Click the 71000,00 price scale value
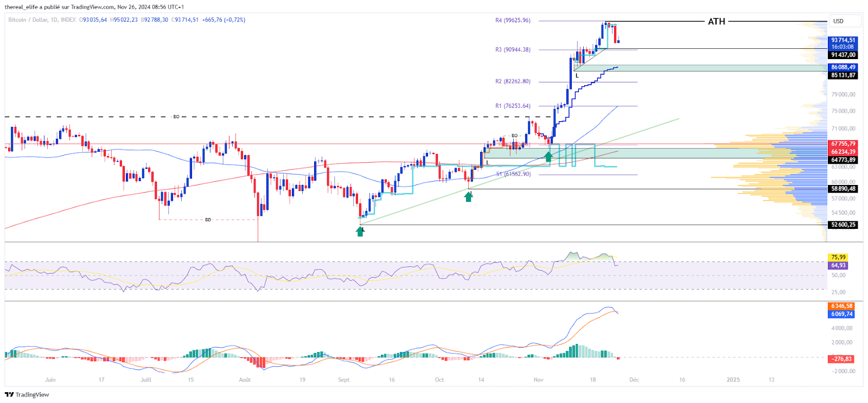Image resolution: width=868 pixels, height=403 pixels. (843, 129)
